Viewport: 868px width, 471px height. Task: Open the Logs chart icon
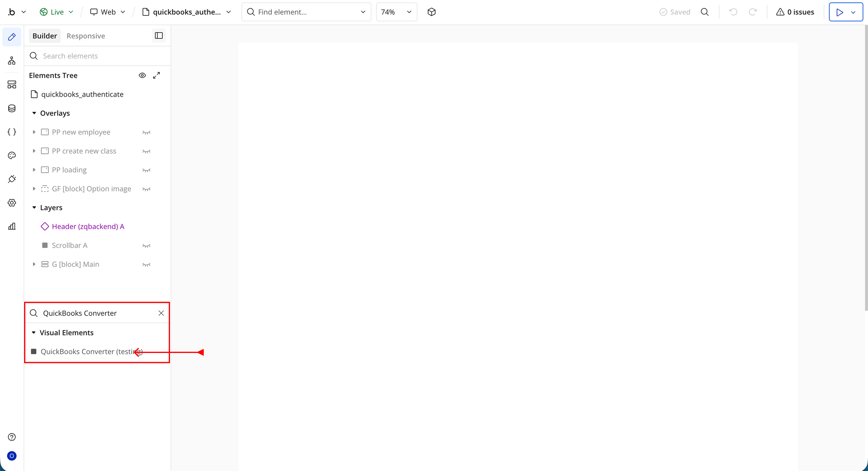(x=12, y=226)
